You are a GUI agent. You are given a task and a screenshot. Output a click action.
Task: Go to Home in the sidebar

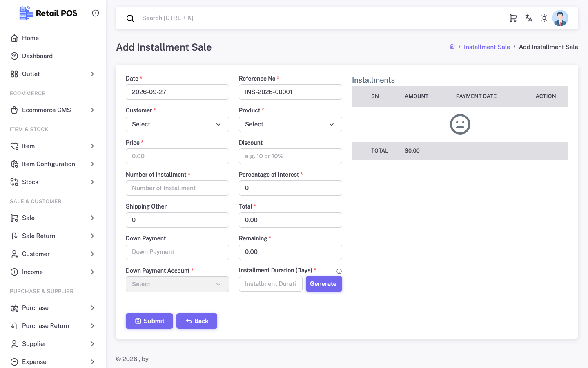pos(53,38)
